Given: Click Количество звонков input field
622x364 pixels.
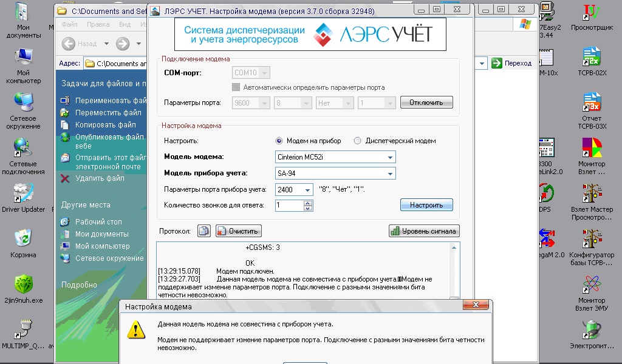Looking at the screenshot, I should [290, 206].
